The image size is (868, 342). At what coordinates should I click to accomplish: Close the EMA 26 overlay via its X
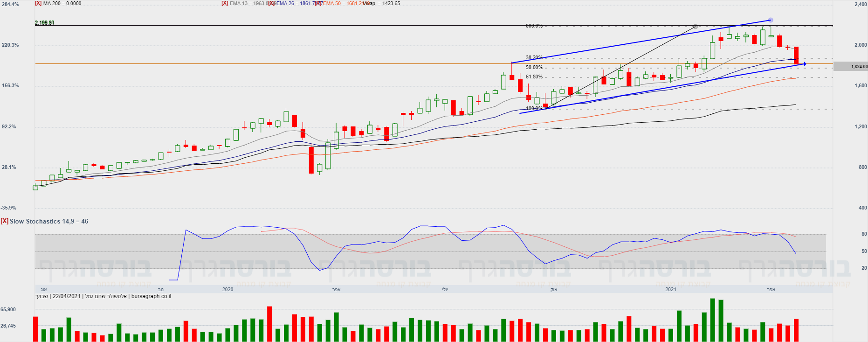point(271,3)
